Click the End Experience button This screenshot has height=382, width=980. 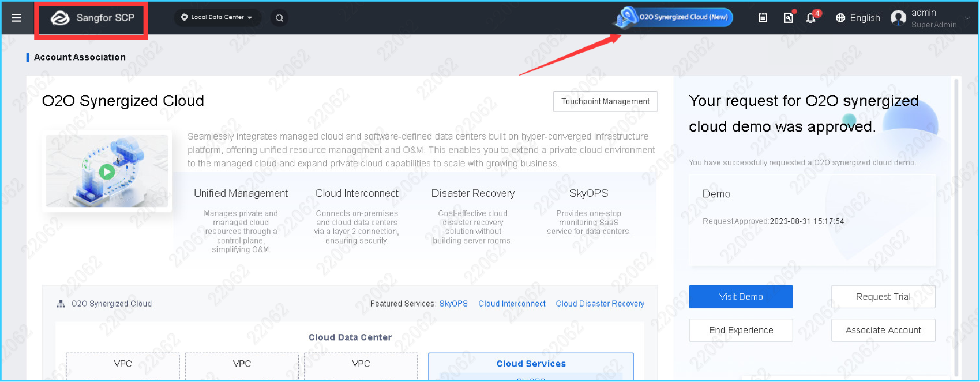click(741, 330)
